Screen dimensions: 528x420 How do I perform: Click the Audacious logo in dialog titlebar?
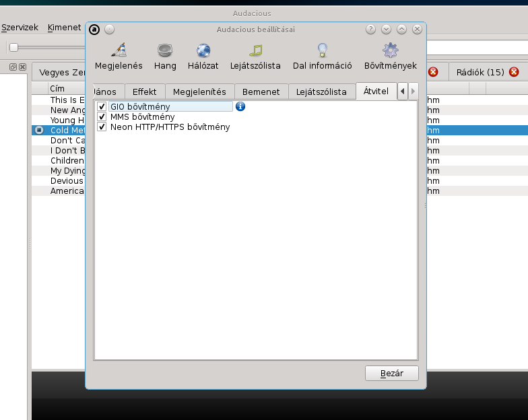(94, 30)
